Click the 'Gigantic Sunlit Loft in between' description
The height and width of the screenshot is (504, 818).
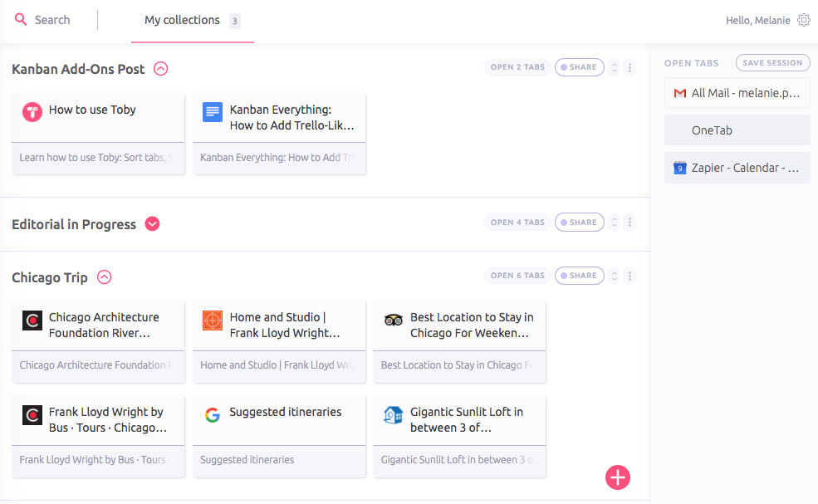pos(458,460)
